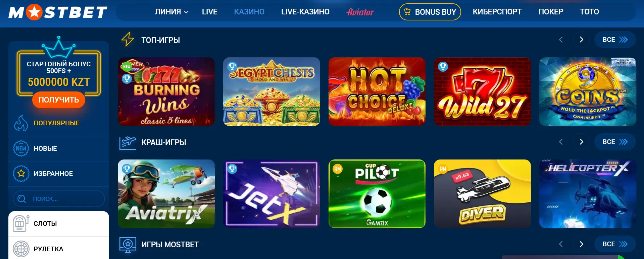644x259 pixels.
Task: View all crash games with ВСЕ button
Action: pos(615,142)
